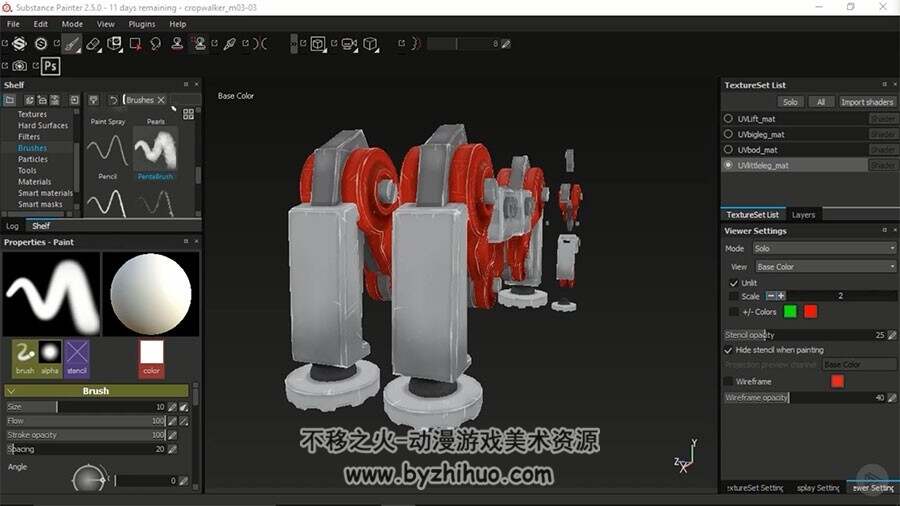Open Shader dropdown for UVbigleg_mat
The width and height of the screenshot is (900, 506).
click(x=883, y=134)
